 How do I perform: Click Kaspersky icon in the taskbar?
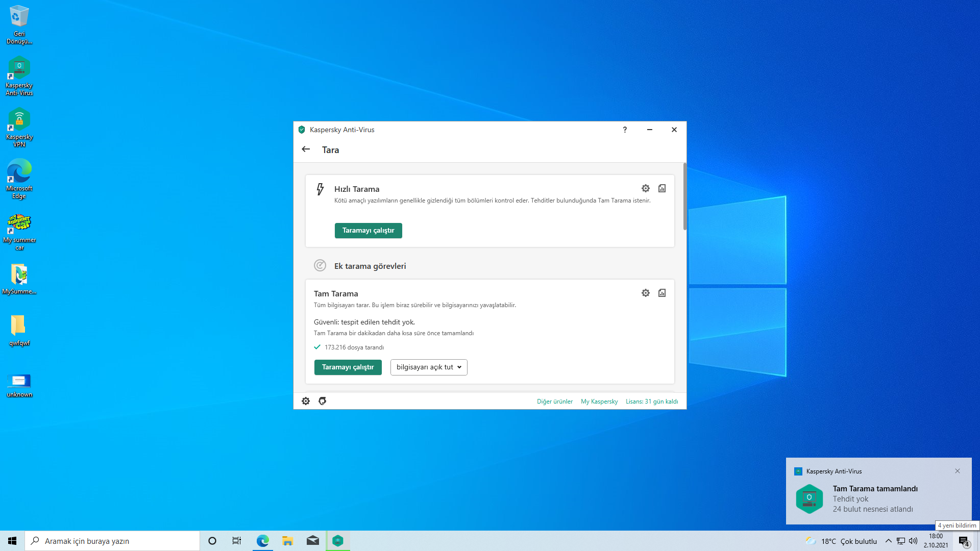coord(338,541)
